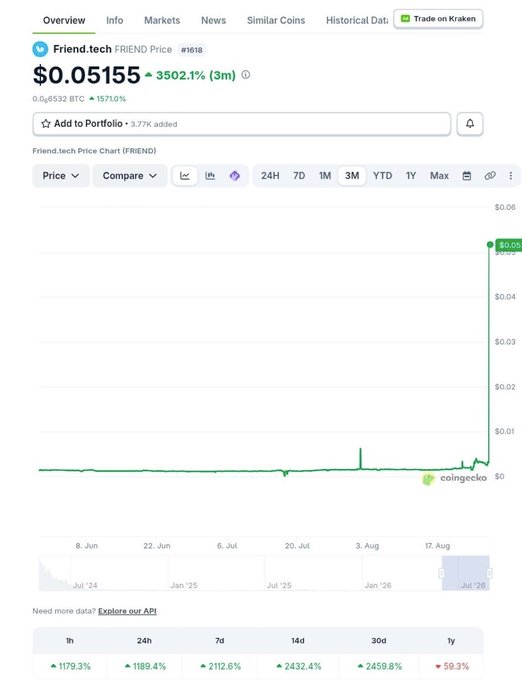
Task: Select the 1Y time range
Action: coord(411,176)
